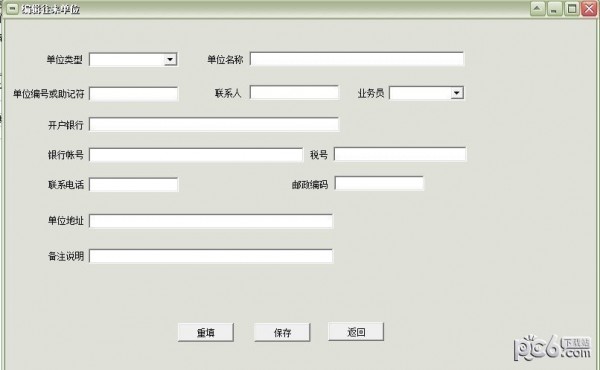Focus the 银行帐号 text box

click(196, 155)
